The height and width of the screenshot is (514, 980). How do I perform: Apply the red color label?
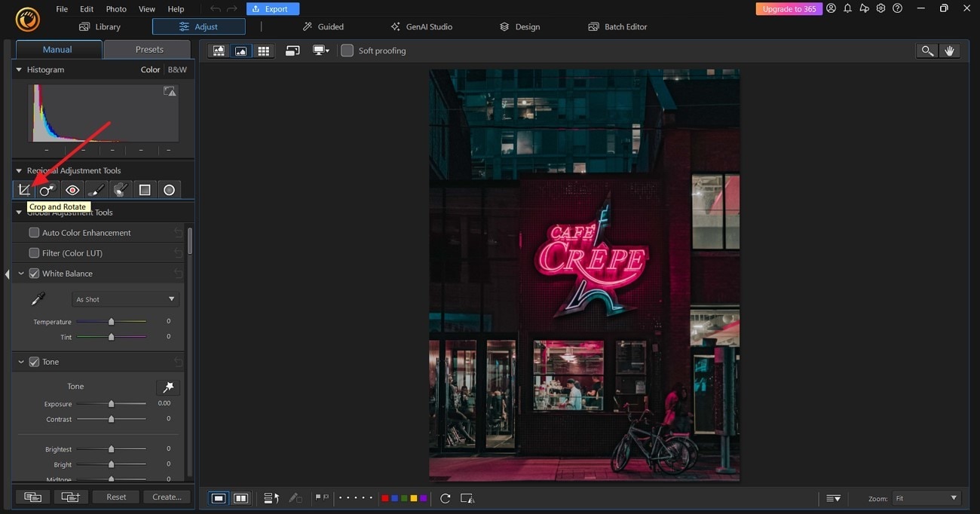[385, 498]
